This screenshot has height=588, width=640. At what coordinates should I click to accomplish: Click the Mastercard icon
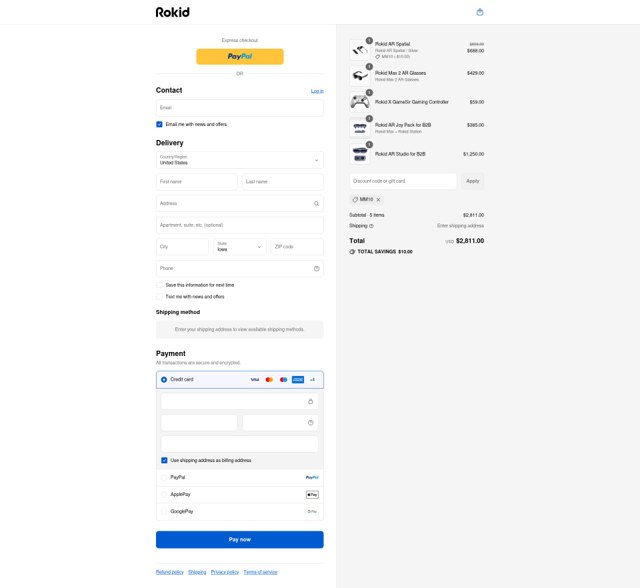coord(269,379)
